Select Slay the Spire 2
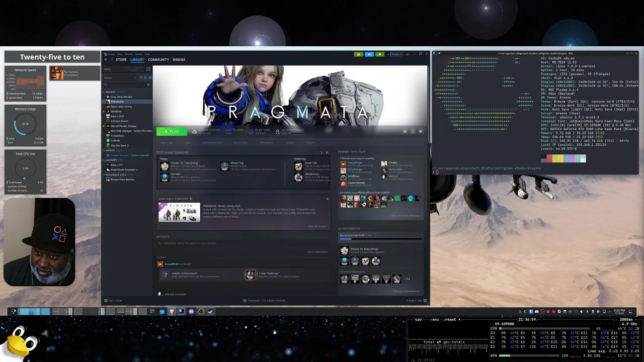This screenshot has width=644, height=362. pyautogui.click(x=127, y=146)
